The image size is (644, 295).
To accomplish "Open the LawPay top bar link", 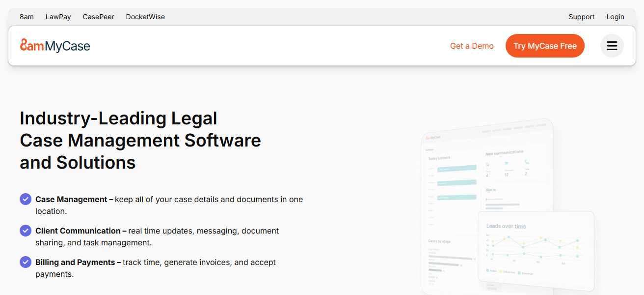I will (58, 17).
